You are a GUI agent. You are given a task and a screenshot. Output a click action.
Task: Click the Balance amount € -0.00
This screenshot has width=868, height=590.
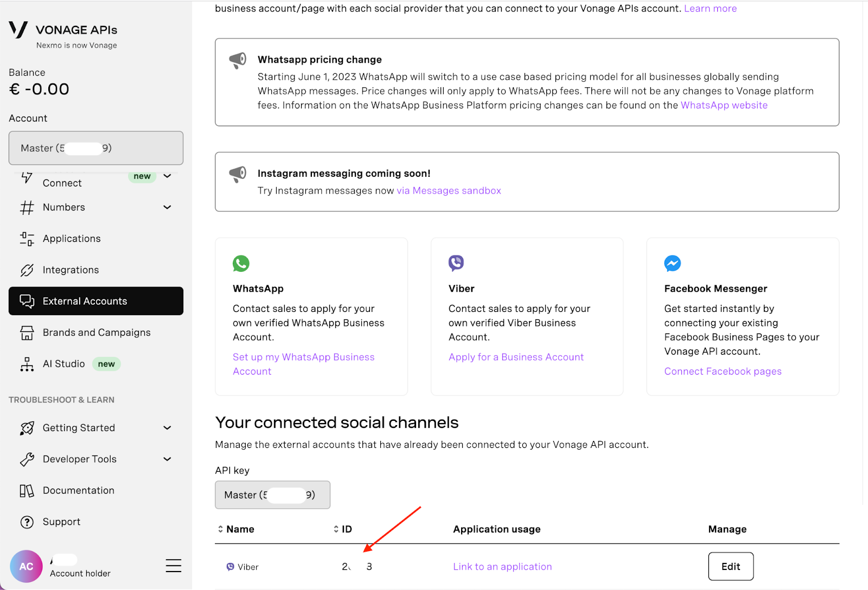[40, 89]
